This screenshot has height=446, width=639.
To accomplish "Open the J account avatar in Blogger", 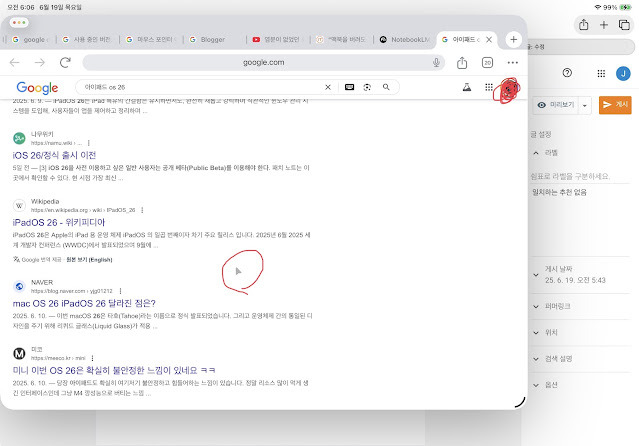I will (x=623, y=73).
